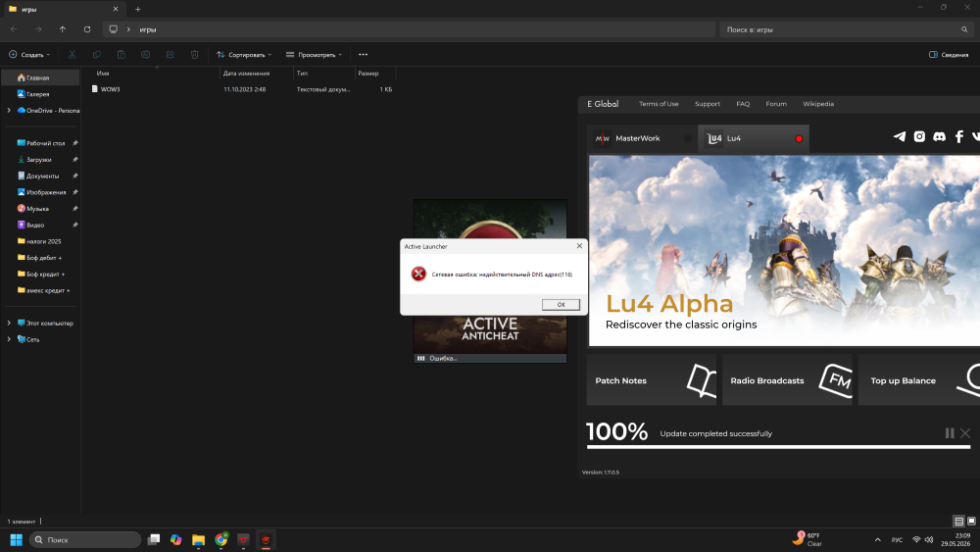Open Chrome from the taskbar
980x552 pixels.
[x=221, y=539]
